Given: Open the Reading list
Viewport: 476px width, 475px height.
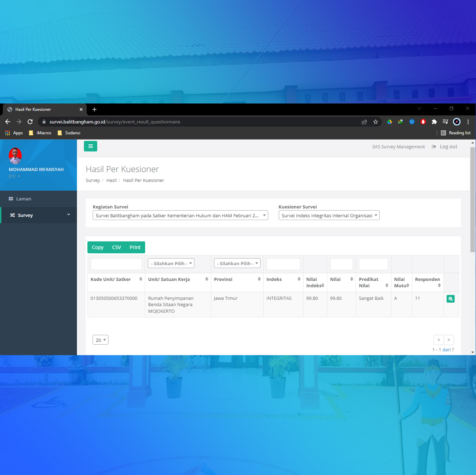Looking at the screenshot, I should click(x=456, y=133).
